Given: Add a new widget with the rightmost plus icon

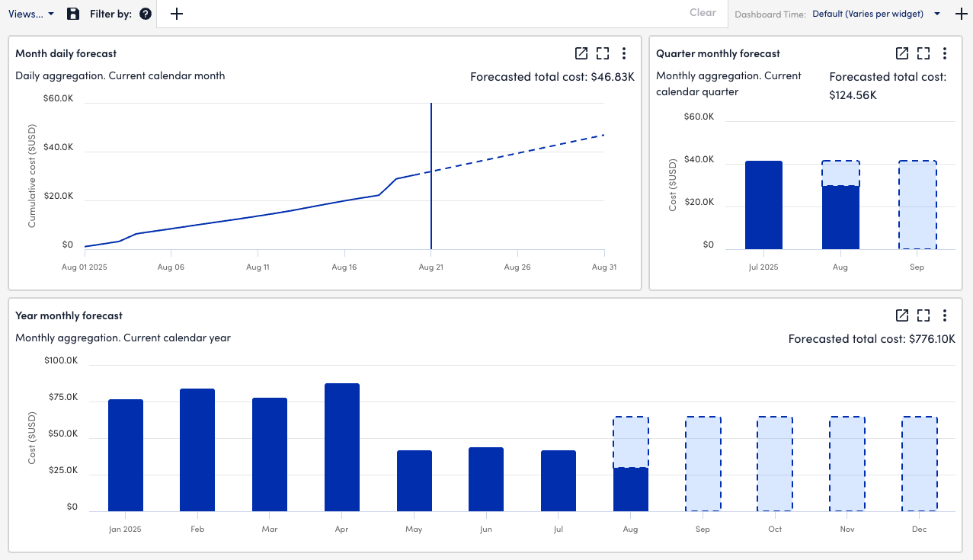Looking at the screenshot, I should tap(961, 14).
